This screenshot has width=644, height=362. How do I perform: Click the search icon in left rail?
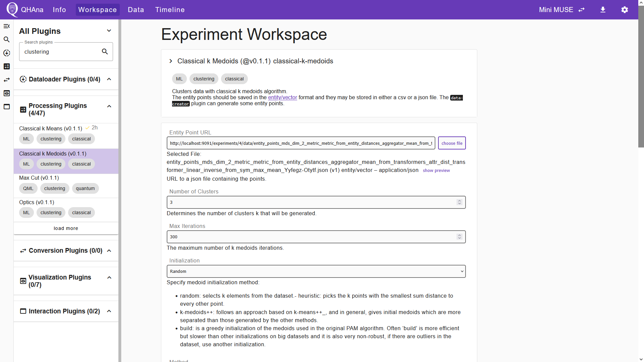[x=7, y=40]
